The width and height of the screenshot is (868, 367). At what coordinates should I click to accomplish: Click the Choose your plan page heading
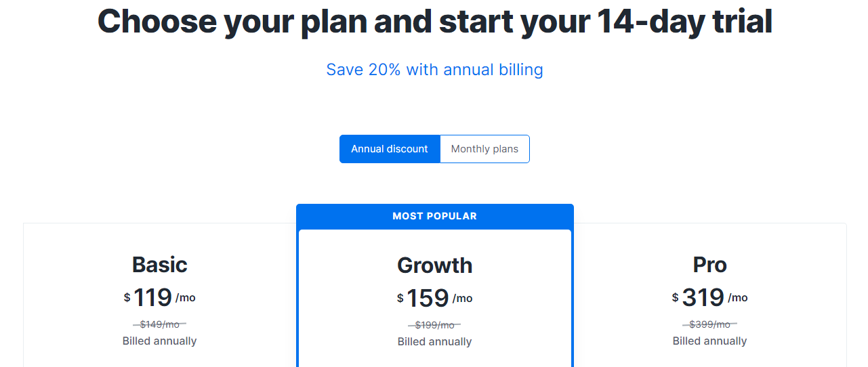434,22
